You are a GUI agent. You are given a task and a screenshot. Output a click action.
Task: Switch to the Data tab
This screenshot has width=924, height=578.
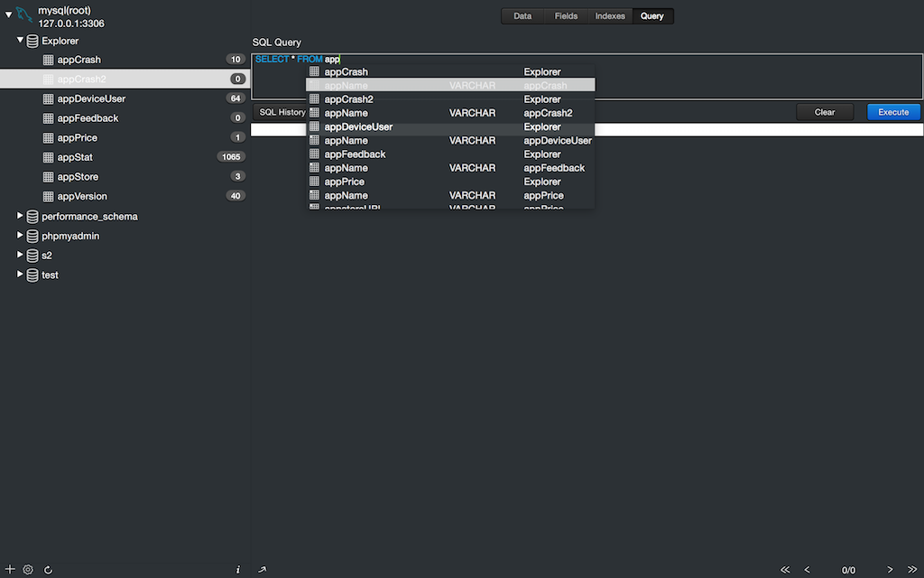522,16
